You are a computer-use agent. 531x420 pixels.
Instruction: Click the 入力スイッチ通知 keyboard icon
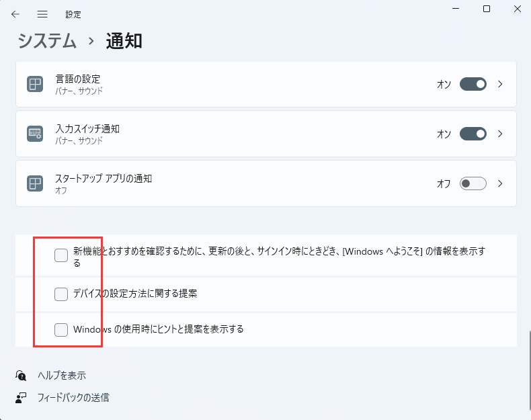point(35,134)
